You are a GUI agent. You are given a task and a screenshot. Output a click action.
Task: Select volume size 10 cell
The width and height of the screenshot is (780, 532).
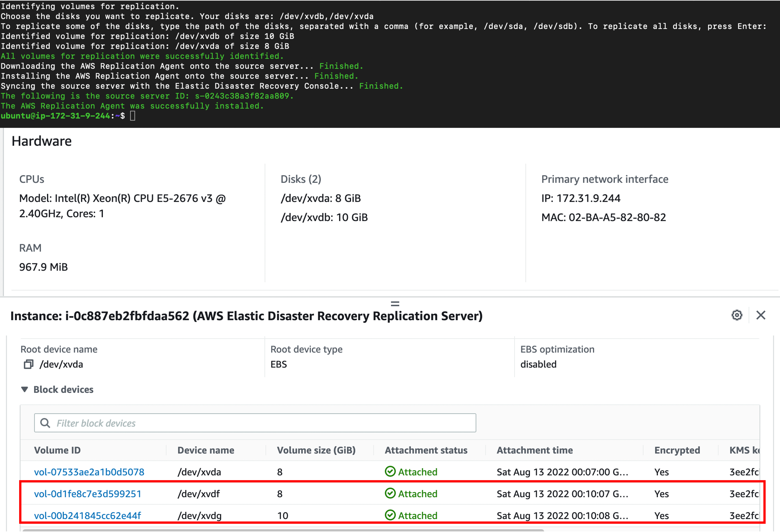283,516
